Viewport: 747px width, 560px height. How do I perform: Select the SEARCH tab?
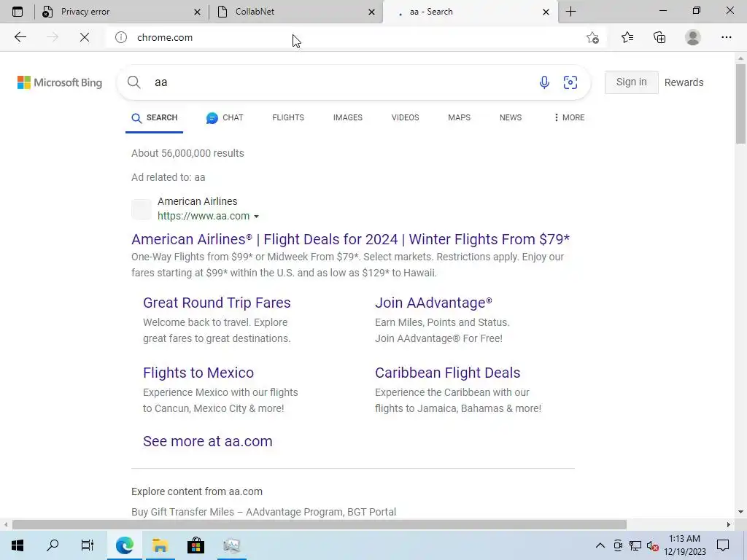click(x=155, y=117)
